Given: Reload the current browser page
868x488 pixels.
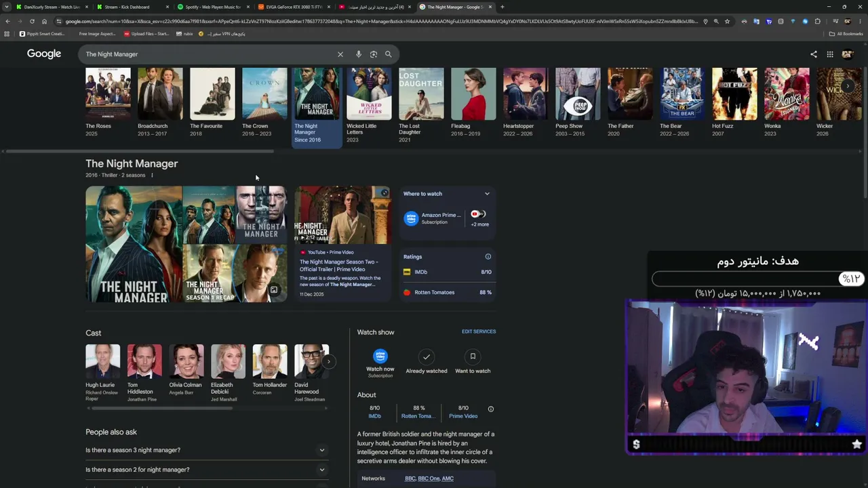Looking at the screenshot, I should coord(32,21).
